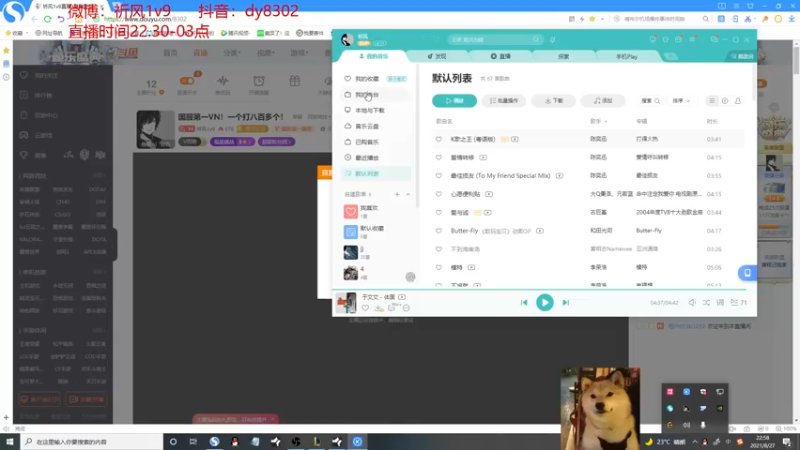The width and height of the screenshot is (800, 450).
Task: Click the 添加 add songs button
Action: 603,101
